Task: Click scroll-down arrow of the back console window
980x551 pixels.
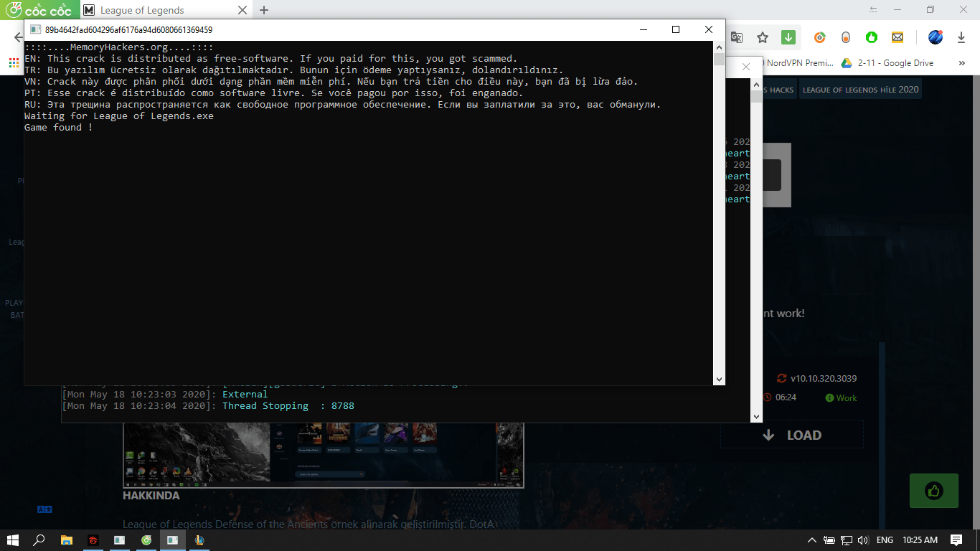Action: [756, 417]
